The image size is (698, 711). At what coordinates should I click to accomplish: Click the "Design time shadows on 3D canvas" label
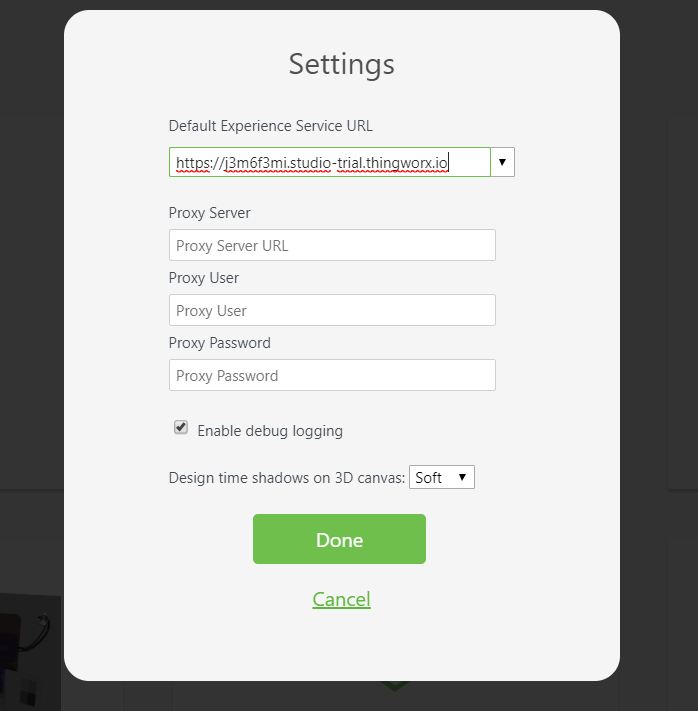[x=287, y=478]
